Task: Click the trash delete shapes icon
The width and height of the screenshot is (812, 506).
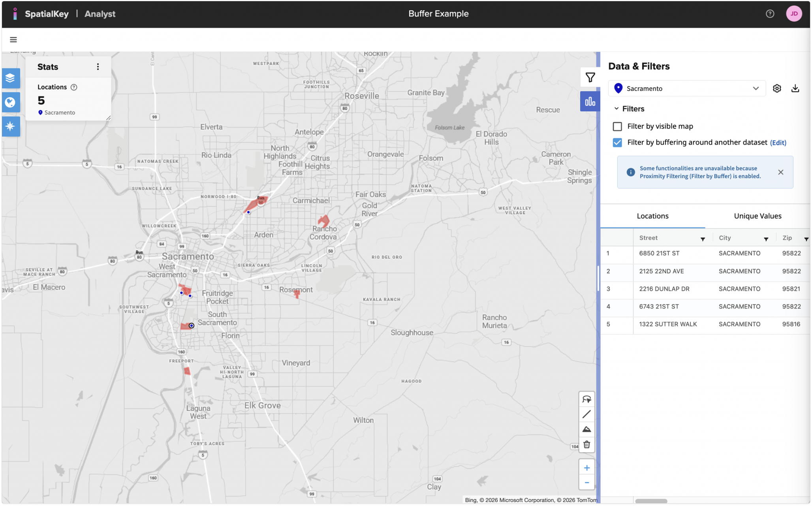Action: [x=586, y=445]
